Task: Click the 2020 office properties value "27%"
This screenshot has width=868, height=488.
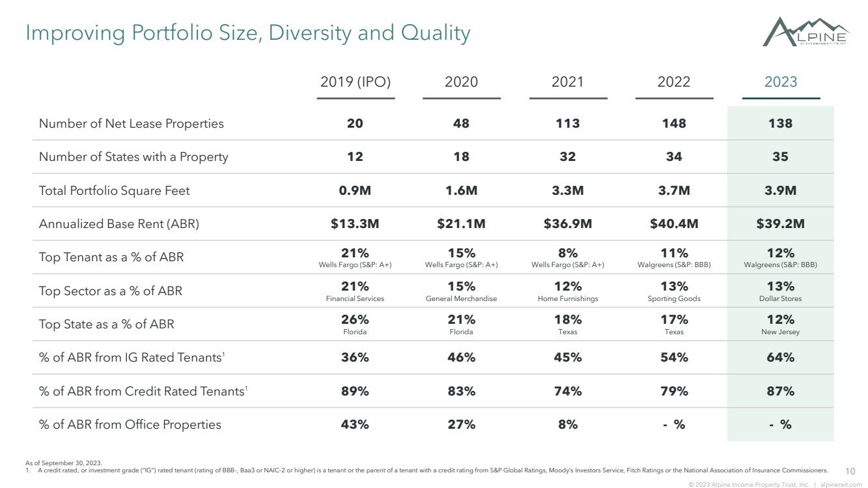Action: pyautogui.click(x=461, y=424)
